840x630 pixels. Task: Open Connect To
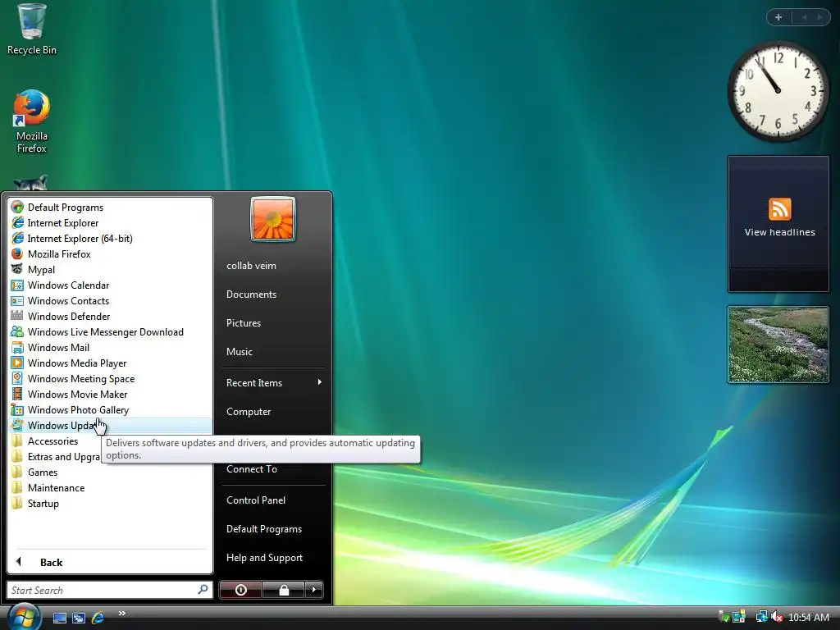pos(273,468)
